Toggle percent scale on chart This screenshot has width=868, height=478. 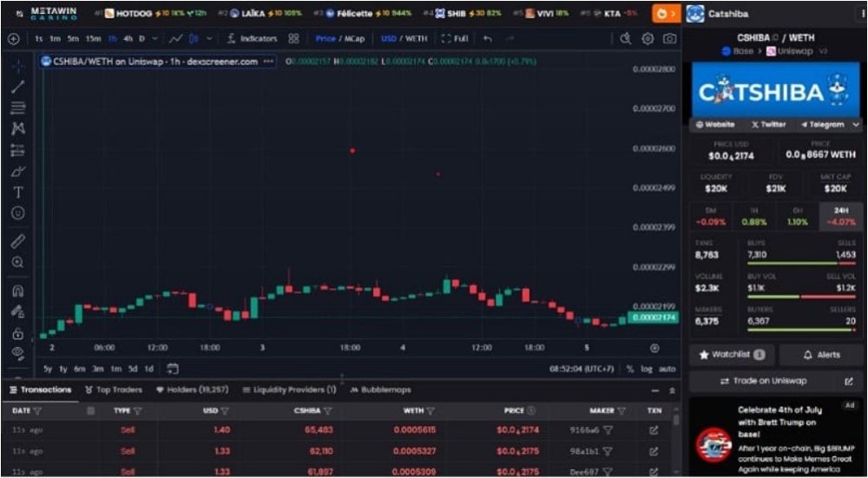coord(630,369)
